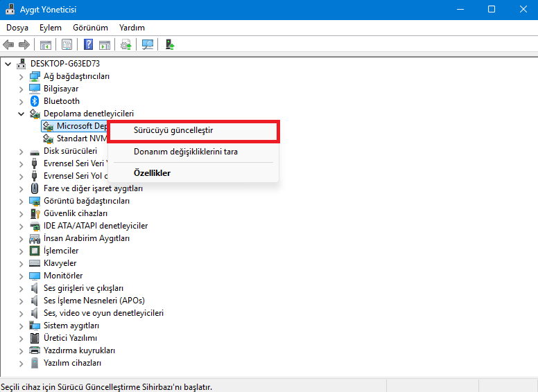The width and height of the screenshot is (538, 392).
Task: Click the update driver gear toolbar icon
Action: click(126, 44)
